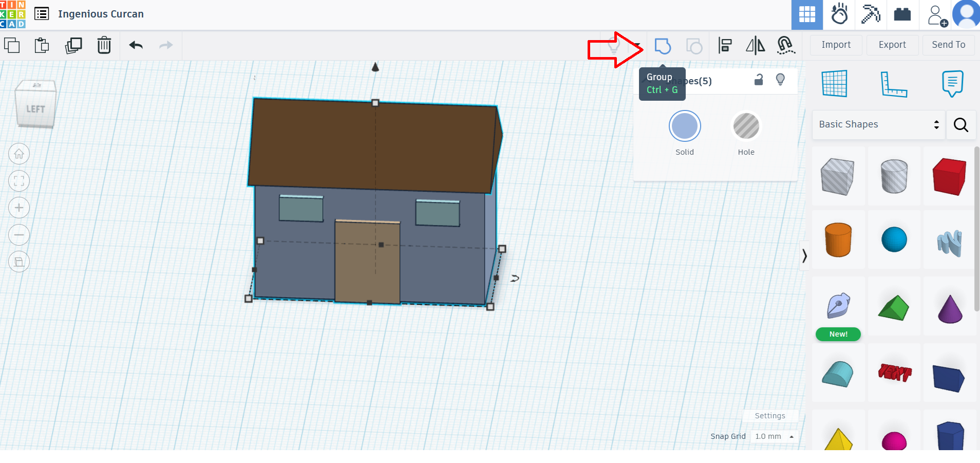Pick the red box shape thumbnail

click(x=949, y=177)
